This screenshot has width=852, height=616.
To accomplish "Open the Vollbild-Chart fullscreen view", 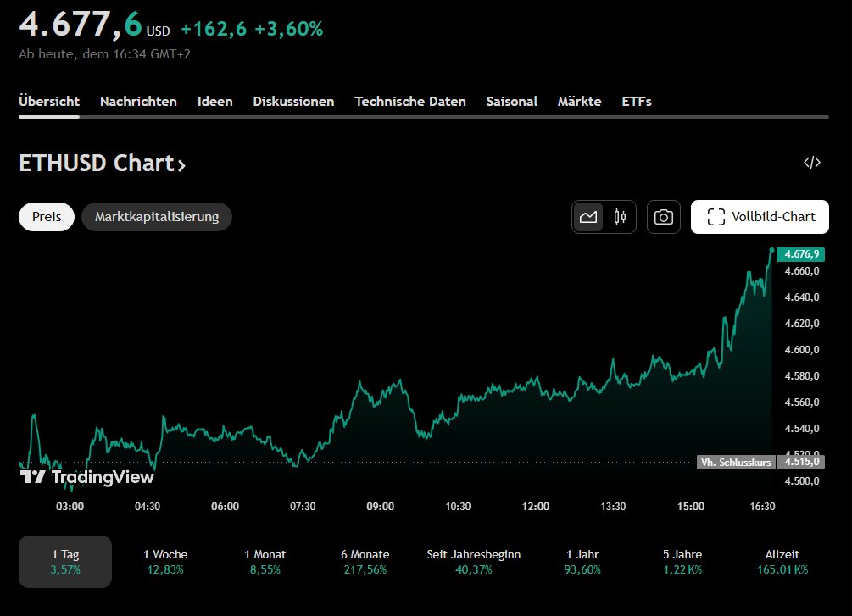I will point(759,216).
